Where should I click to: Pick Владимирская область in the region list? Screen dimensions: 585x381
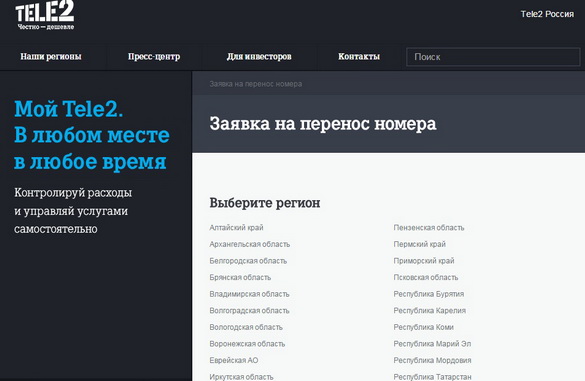tap(249, 294)
